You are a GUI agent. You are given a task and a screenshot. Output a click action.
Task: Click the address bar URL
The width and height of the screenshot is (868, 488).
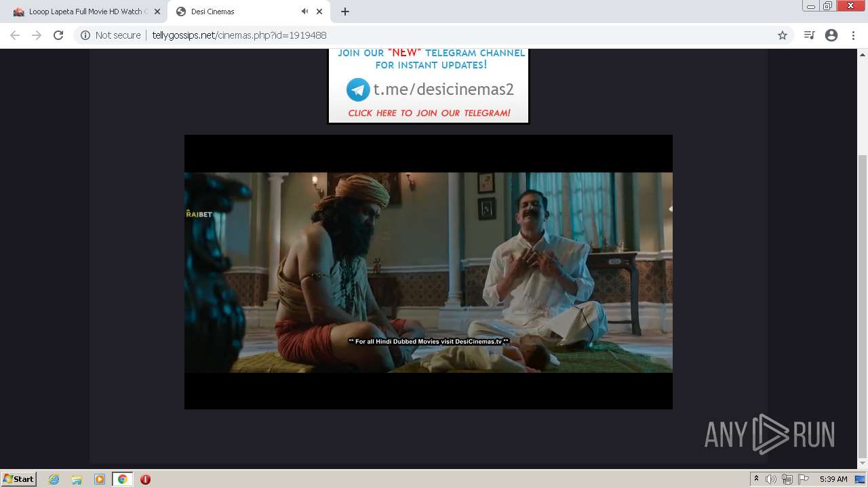click(x=239, y=35)
